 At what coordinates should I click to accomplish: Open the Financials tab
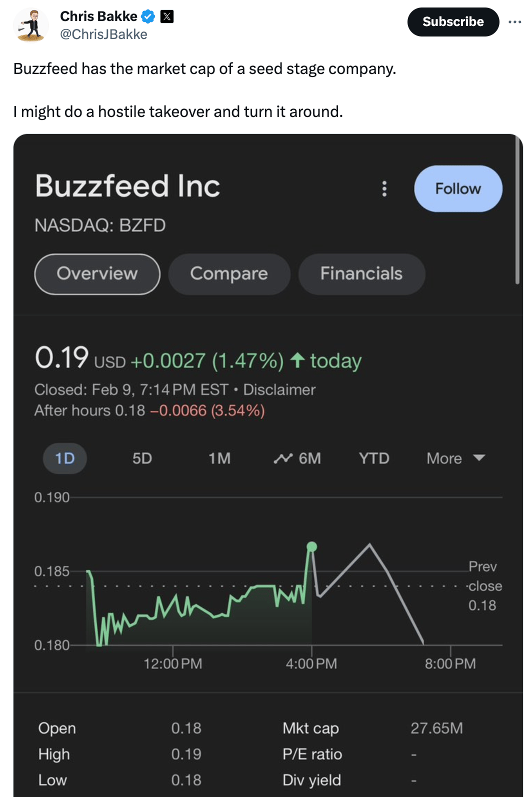tap(361, 273)
